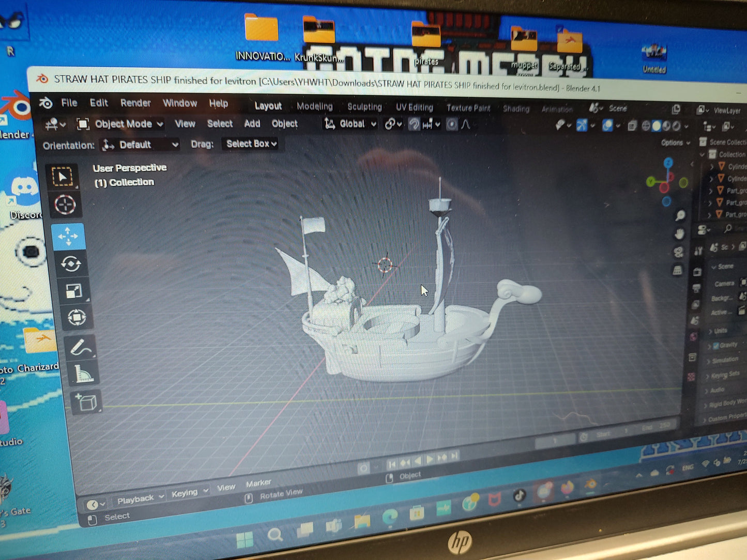Jump to timeline start frame button
The height and width of the screenshot is (560, 747).
click(391, 464)
